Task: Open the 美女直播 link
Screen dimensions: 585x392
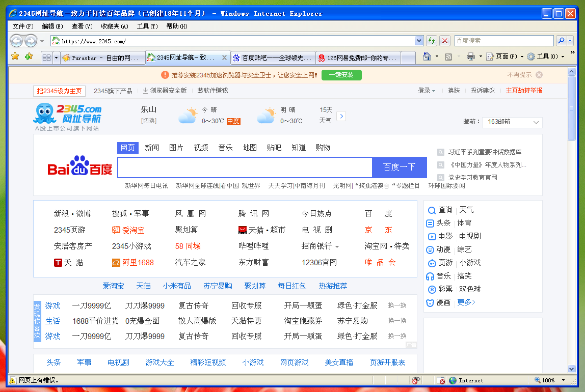Action: pyautogui.click(x=339, y=362)
